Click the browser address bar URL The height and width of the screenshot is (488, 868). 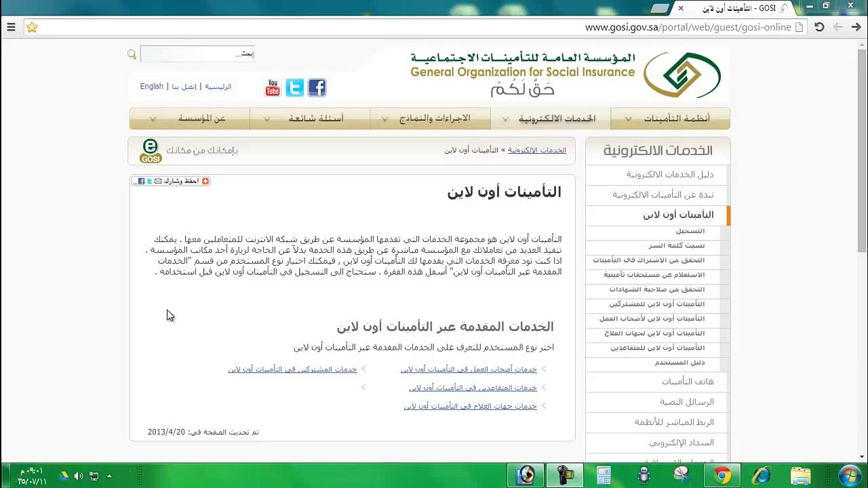click(x=688, y=27)
